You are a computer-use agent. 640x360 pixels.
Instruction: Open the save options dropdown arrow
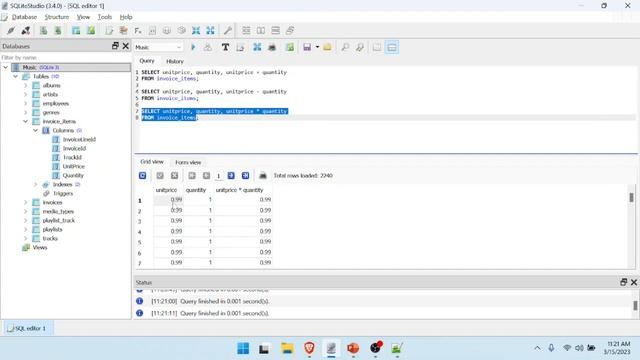pyautogui.click(x=317, y=47)
